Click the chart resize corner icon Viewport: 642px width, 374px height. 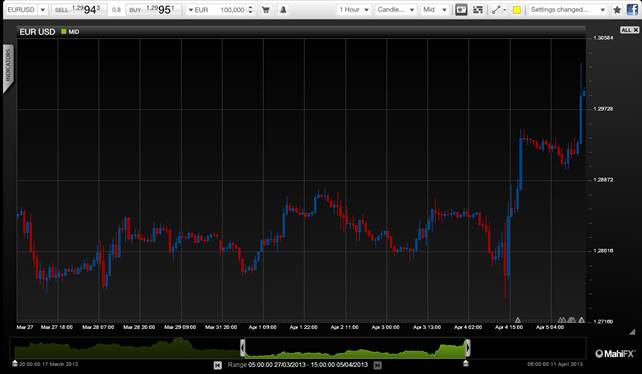tap(632, 331)
